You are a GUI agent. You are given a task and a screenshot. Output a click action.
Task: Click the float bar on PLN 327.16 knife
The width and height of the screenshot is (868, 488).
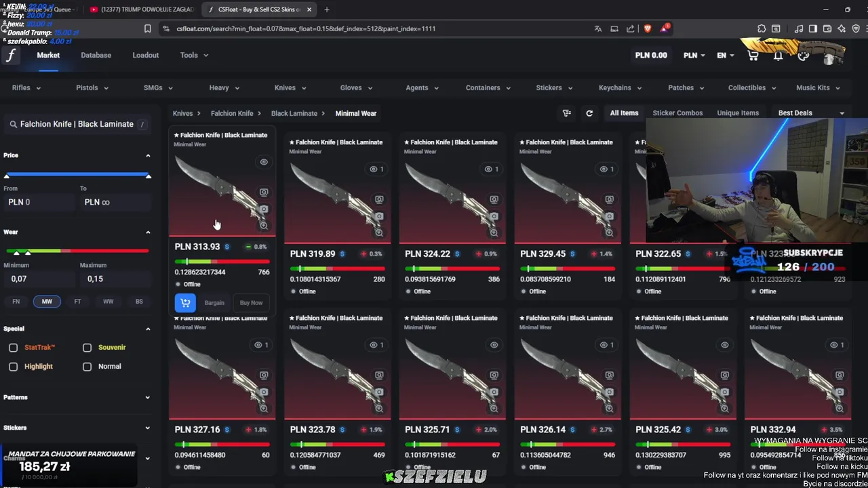pyautogui.click(x=222, y=445)
